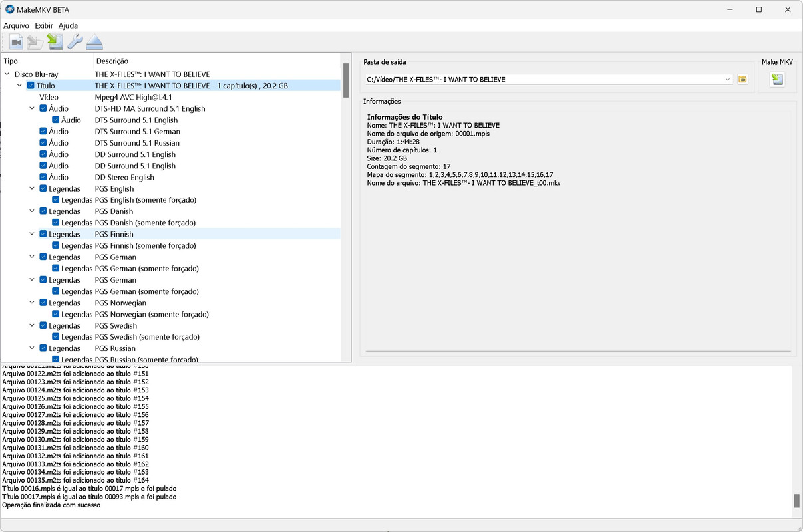Click the greyed folder arrow toolbar icon
Viewport: 803px width, 532px height.
click(x=35, y=43)
